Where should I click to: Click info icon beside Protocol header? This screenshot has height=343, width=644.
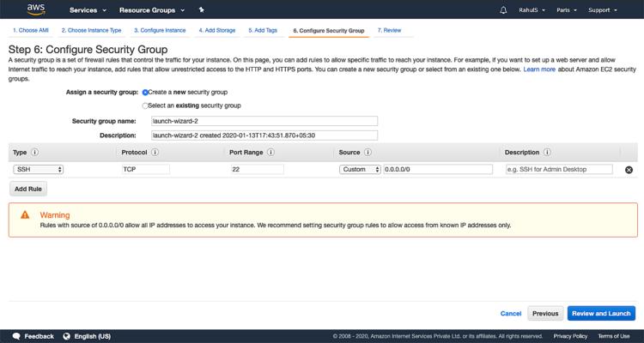(155, 153)
